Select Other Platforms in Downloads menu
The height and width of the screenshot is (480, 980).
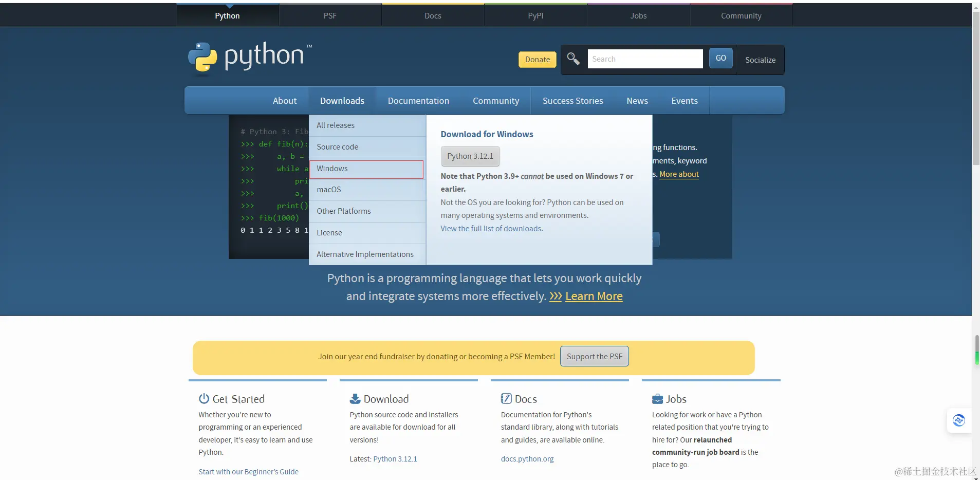[367, 211]
